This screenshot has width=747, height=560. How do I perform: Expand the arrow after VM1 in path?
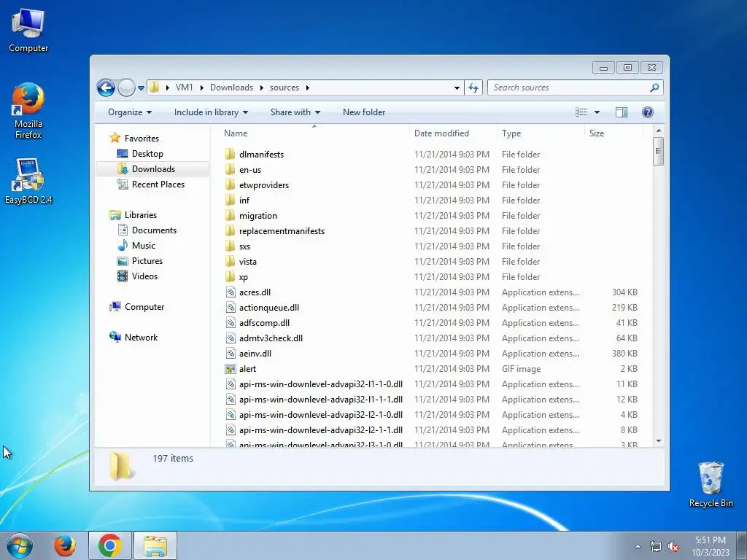pos(201,87)
